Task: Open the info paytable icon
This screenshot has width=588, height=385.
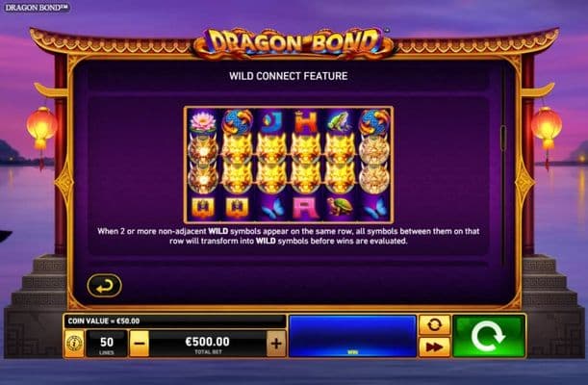Action: 74,343
